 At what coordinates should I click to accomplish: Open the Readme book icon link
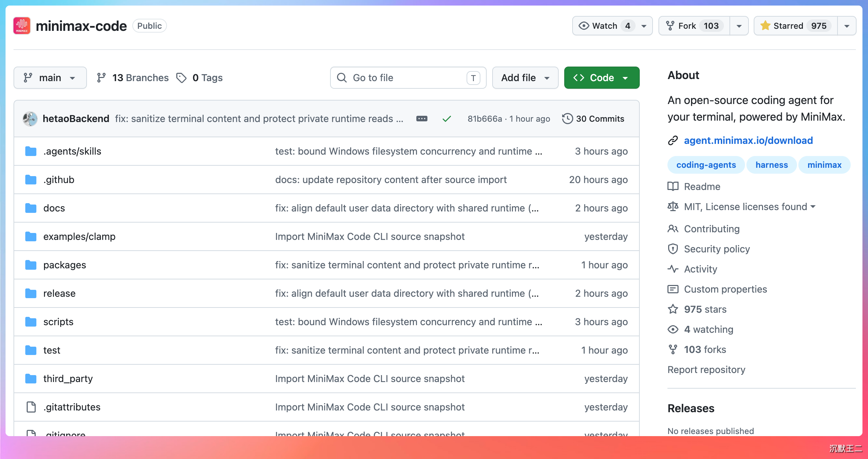[x=673, y=187]
